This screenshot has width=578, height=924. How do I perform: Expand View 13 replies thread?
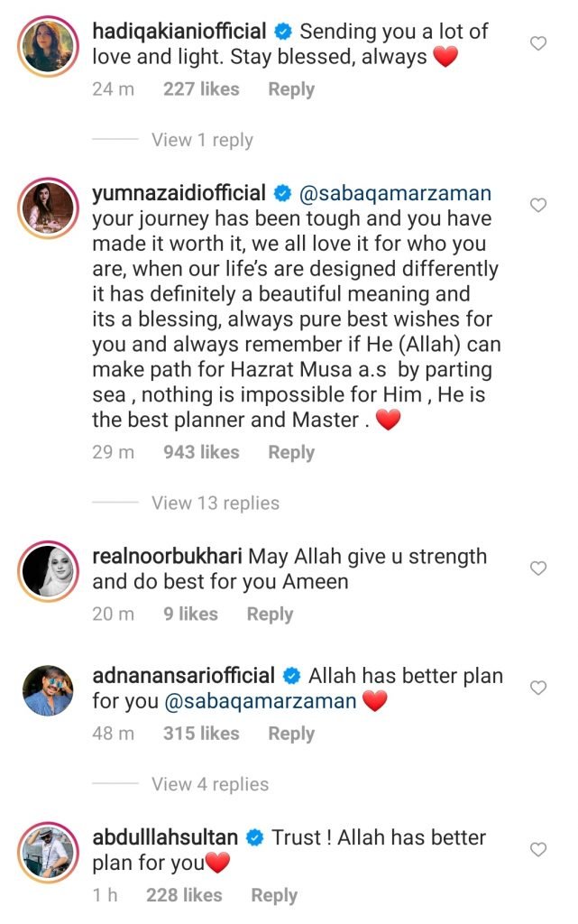click(x=215, y=503)
